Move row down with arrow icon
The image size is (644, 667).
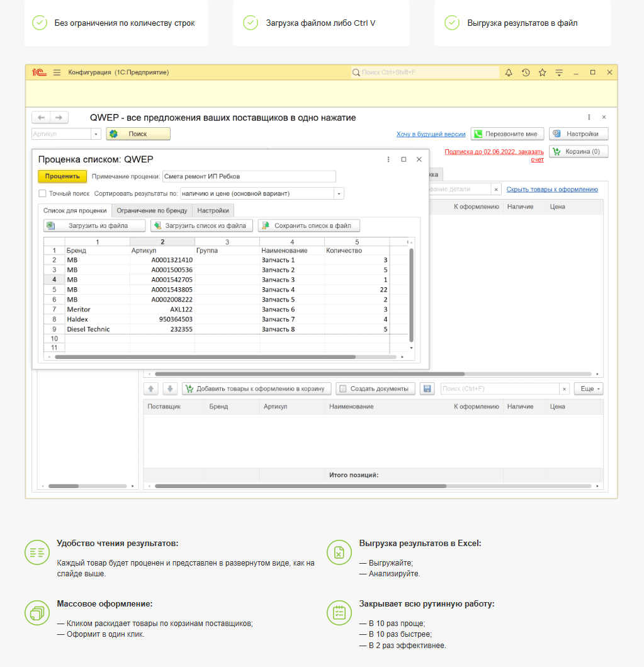[x=170, y=389]
